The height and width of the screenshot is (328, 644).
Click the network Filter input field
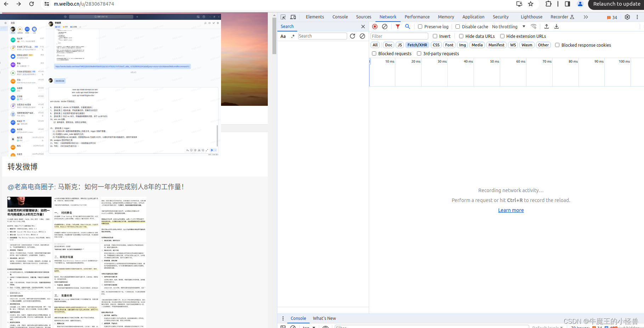[x=399, y=36]
